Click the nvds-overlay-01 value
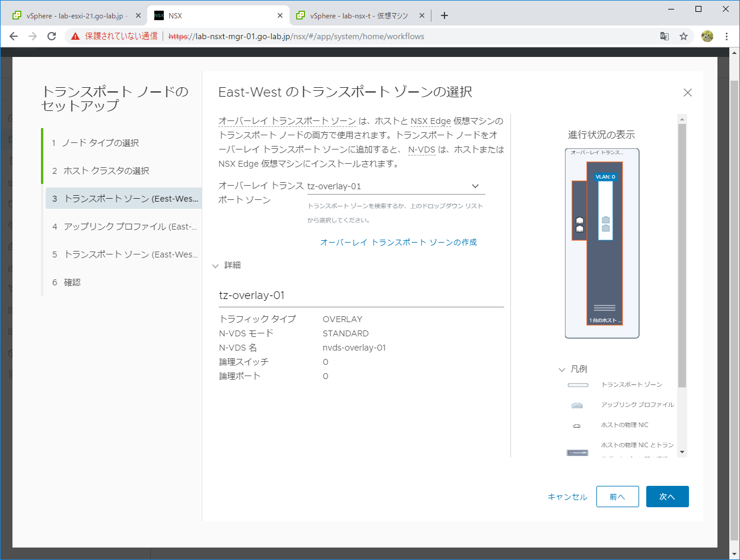This screenshot has width=740, height=560. coord(354,348)
